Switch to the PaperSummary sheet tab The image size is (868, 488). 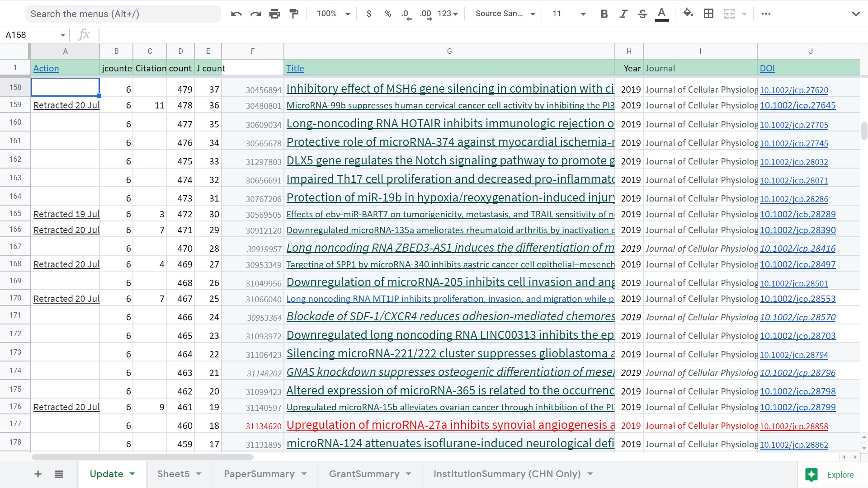259,474
